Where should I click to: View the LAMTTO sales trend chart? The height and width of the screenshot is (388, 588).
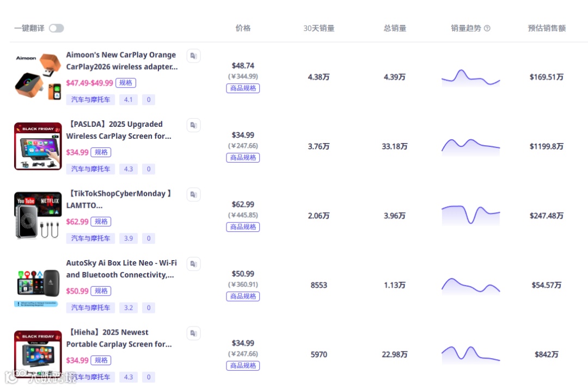[x=470, y=215]
